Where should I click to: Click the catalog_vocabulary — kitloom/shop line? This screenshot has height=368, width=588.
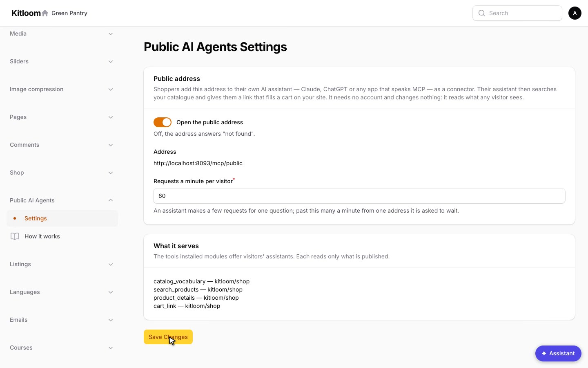201,281
